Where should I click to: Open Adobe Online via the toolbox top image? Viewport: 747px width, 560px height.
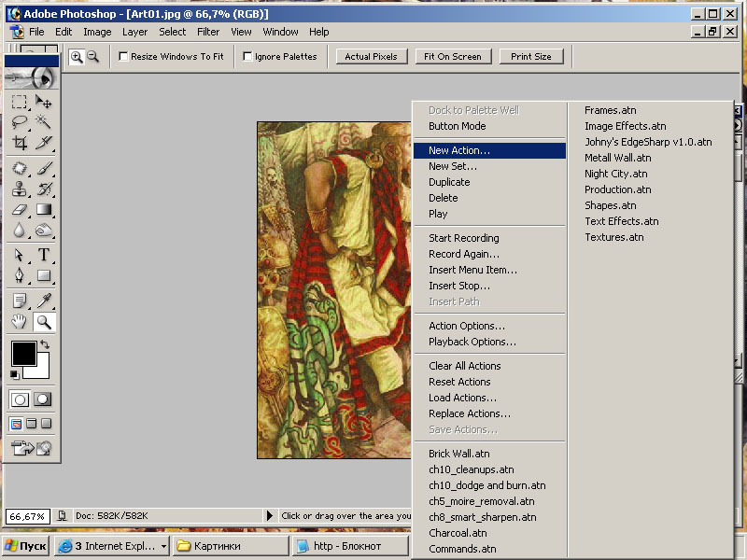coord(32,77)
